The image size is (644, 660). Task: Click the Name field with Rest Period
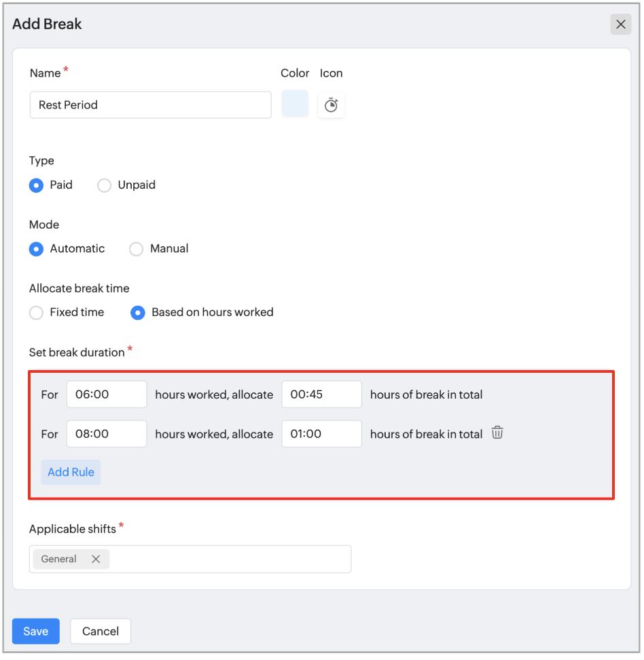150,105
